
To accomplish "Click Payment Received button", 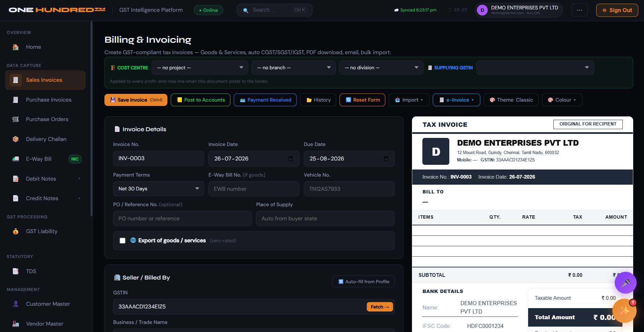I will point(265,100).
